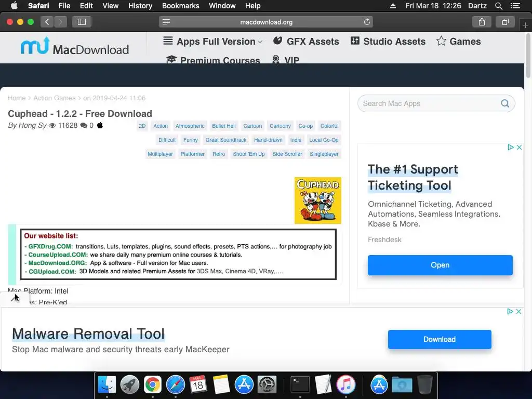Open System Preferences gear in Dock

267,385
